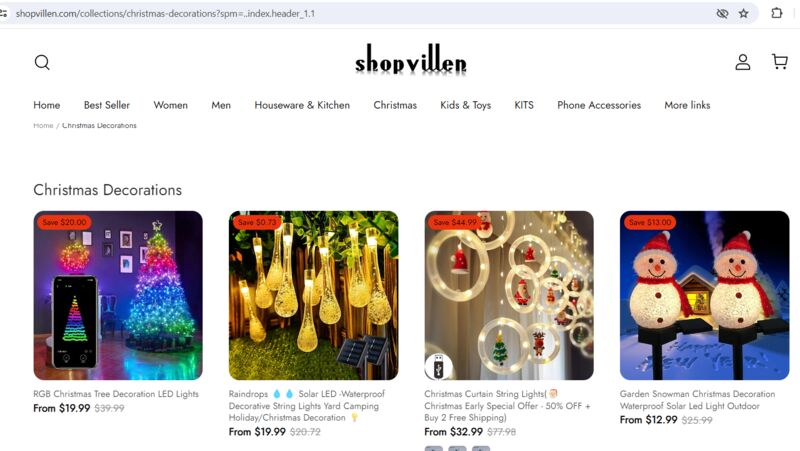Screen dimensions: 800x451
Task: Click the URL address bar field
Action: pos(357,13)
